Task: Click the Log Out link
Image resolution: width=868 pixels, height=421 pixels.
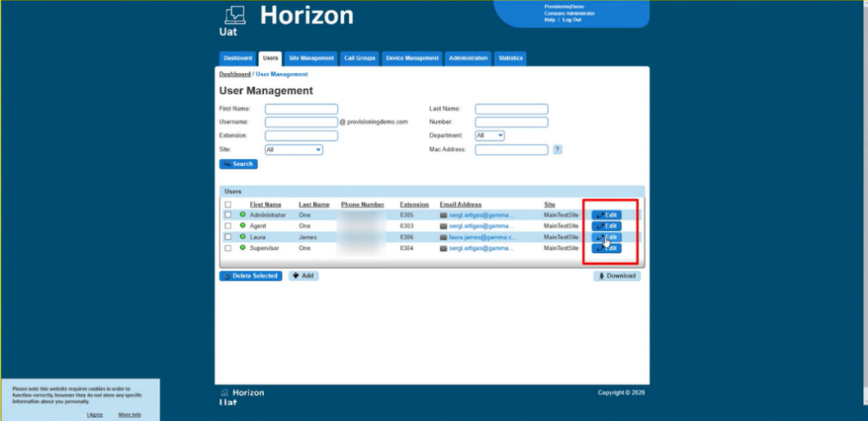Action: pos(572,20)
